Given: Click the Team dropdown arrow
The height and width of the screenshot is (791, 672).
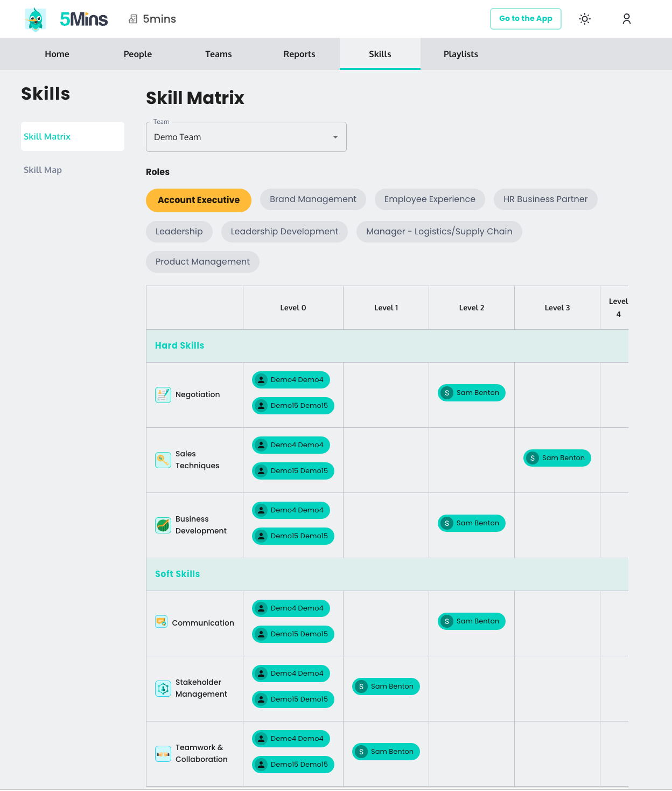Looking at the screenshot, I should pos(335,137).
